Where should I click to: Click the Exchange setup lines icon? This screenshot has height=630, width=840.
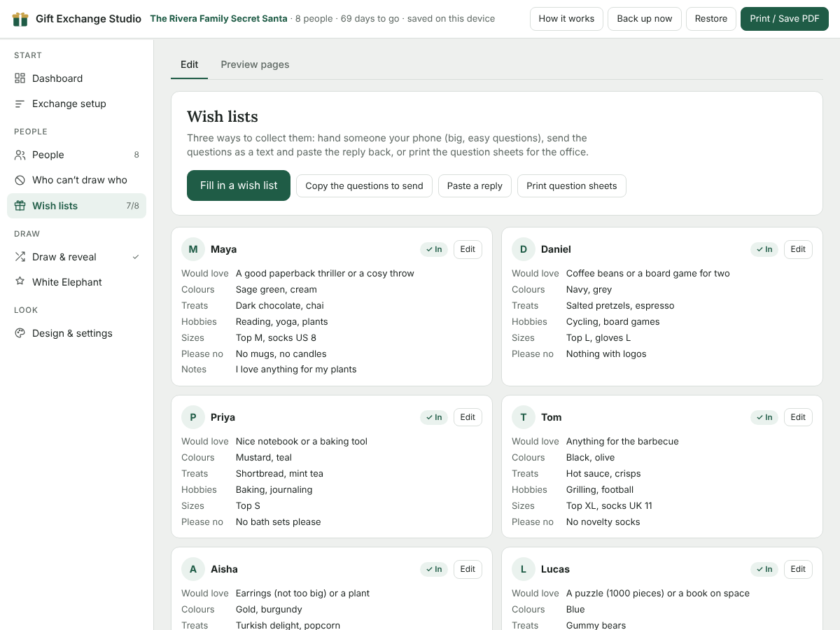[x=20, y=104]
